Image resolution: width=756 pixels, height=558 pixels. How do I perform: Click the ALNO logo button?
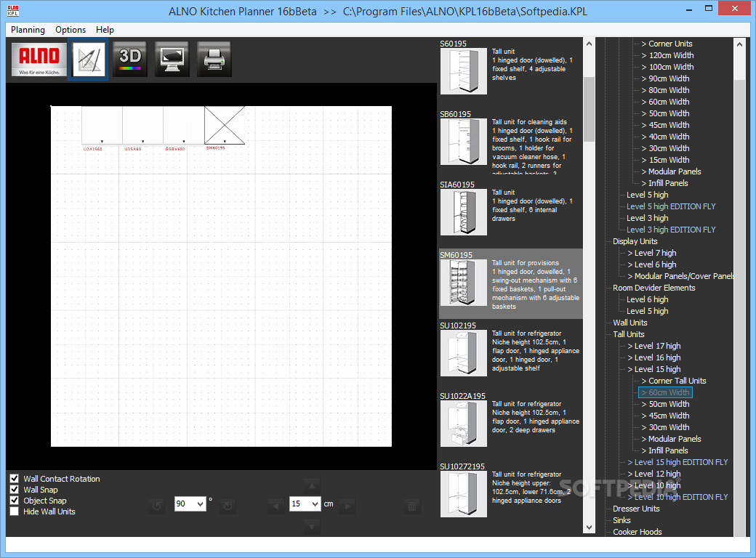click(39, 60)
